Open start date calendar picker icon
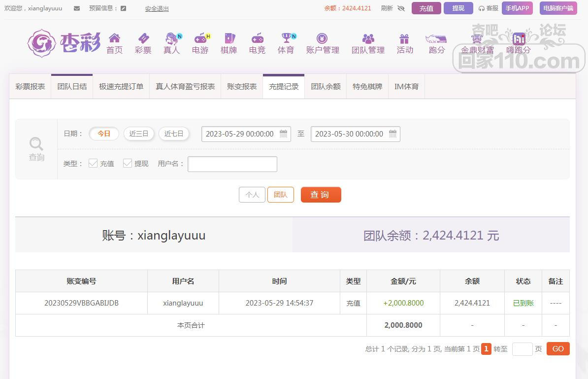Screen dimensions: 588x379 tap(284, 134)
